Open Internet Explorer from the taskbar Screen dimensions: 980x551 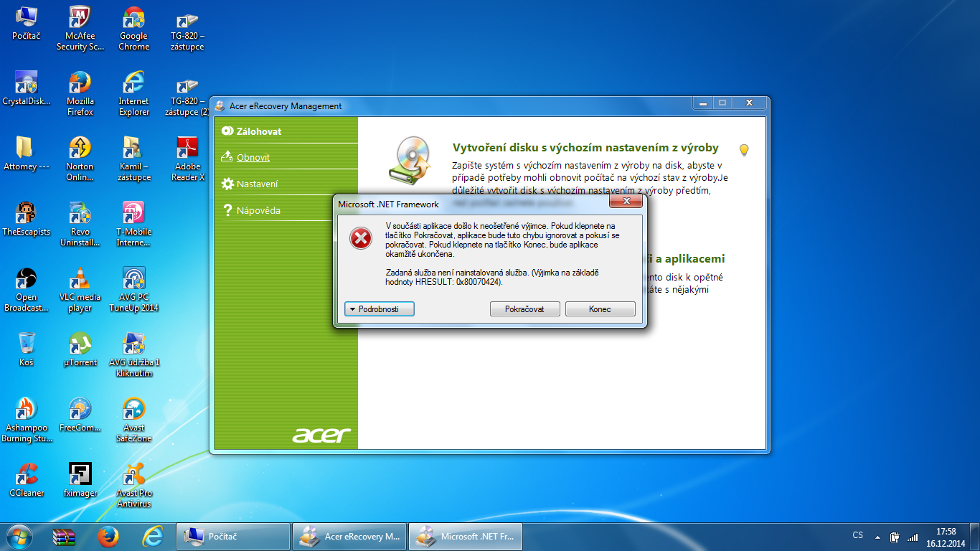point(153,536)
